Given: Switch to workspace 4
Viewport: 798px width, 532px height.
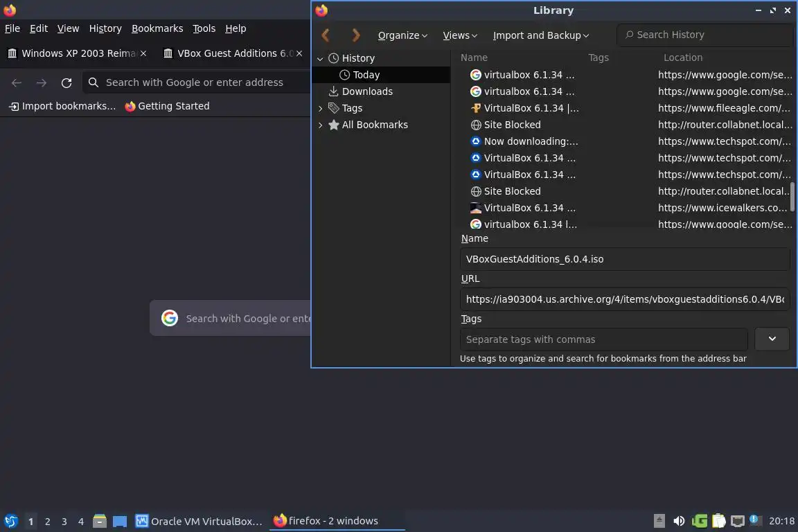Looking at the screenshot, I should 81,522.
